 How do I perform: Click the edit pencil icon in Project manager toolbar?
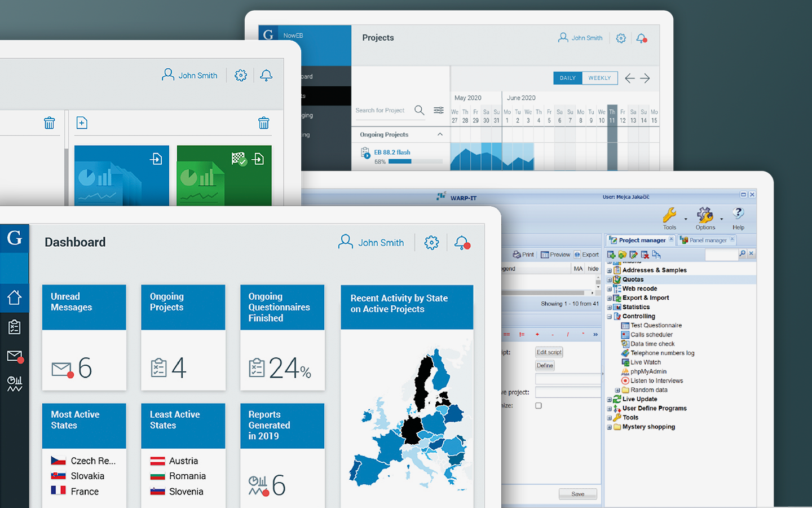coord(634,255)
